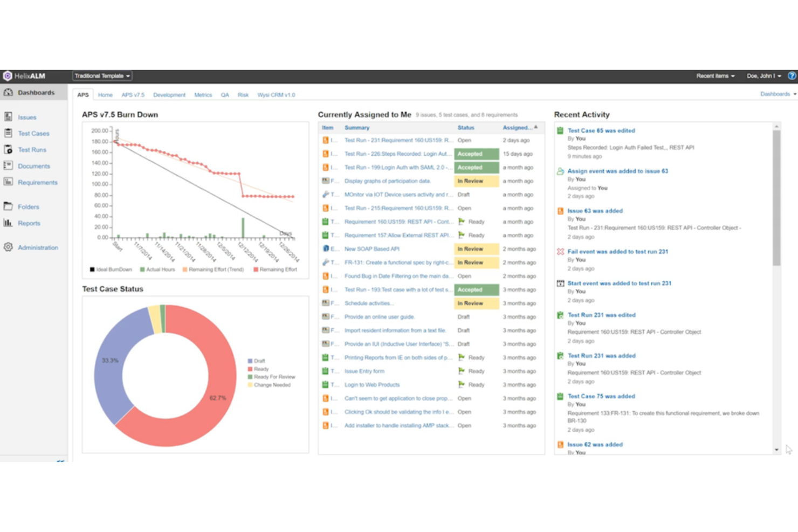Image resolution: width=798 pixels, height=532 pixels.
Task: Click the Documents sidebar icon
Action: pos(8,166)
